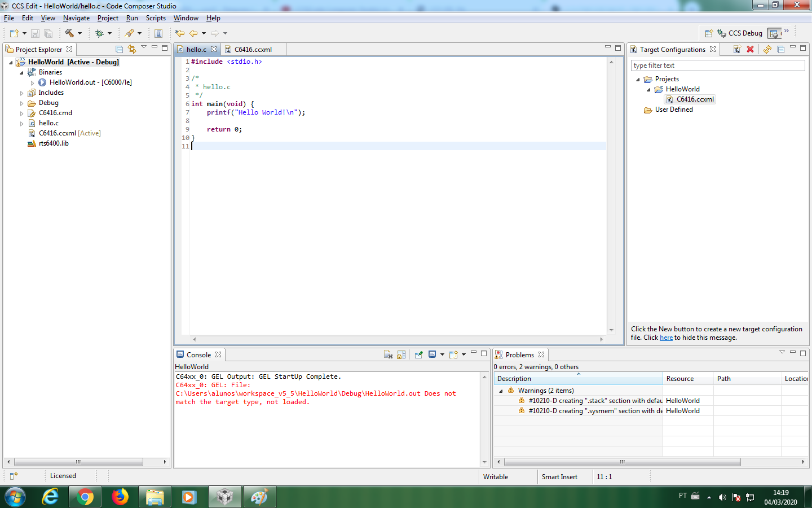The height and width of the screenshot is (508, 812).
Task: Create new target configuration file
Action: [x=737, y=49]
